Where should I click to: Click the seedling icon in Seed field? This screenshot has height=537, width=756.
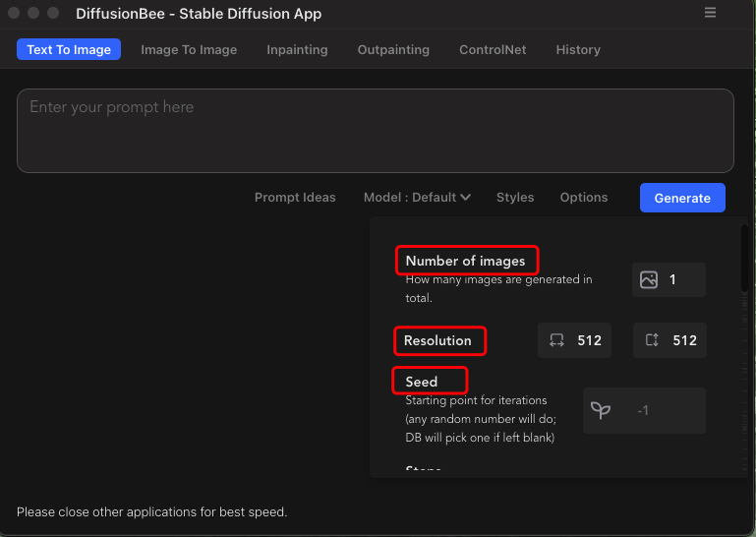[601, 410]
